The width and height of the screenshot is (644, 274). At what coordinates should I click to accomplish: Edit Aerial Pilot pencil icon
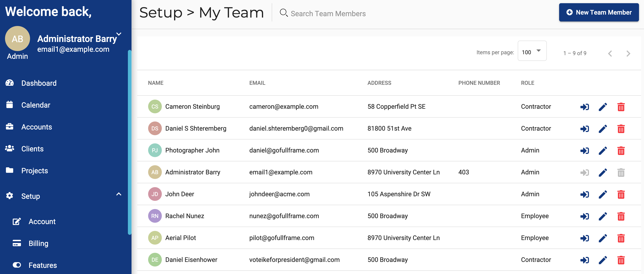coord(603,238)
